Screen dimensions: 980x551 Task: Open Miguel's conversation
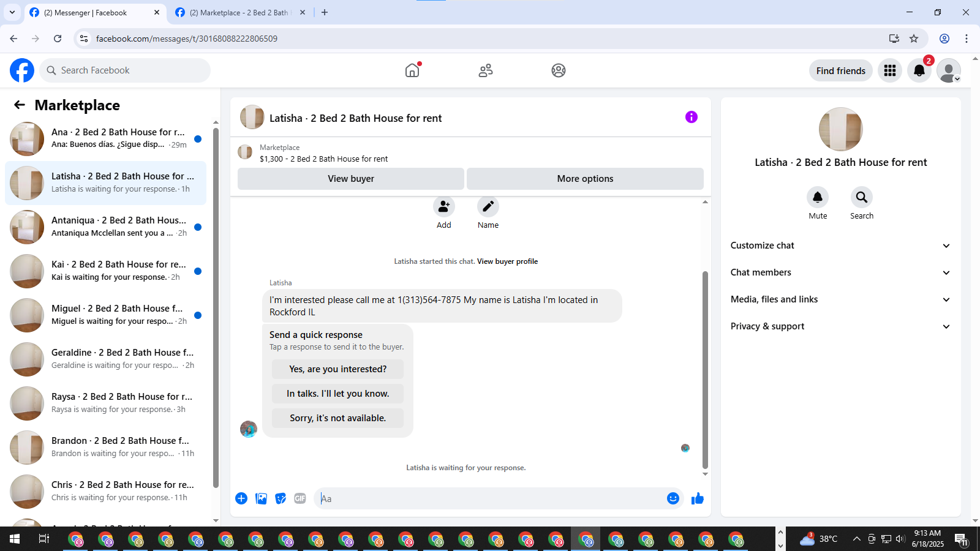coord(105,315)
